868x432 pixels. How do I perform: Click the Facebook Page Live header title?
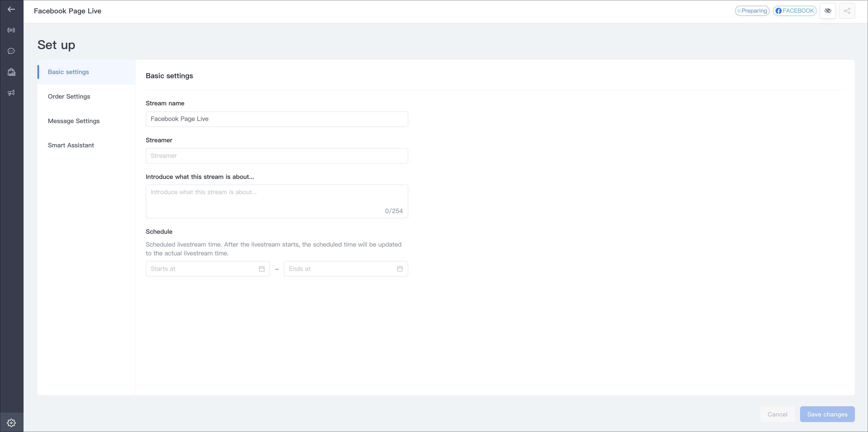tap(68, 11)
